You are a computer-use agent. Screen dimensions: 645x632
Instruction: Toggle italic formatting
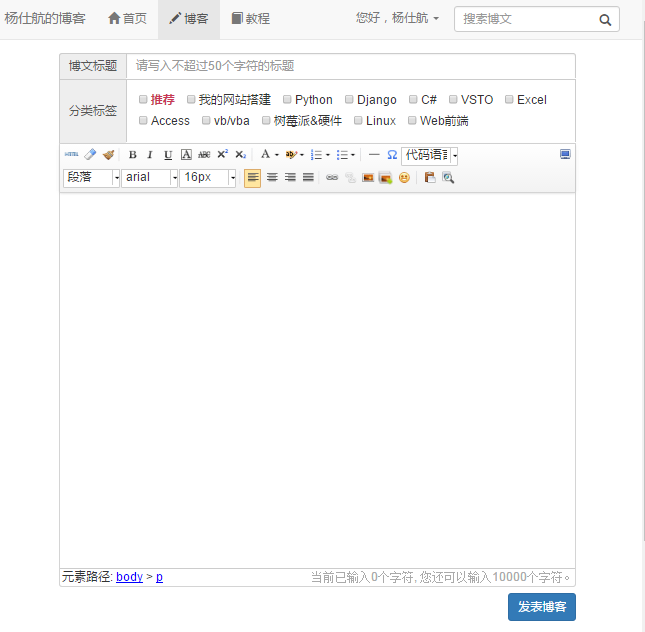(150, 155)
